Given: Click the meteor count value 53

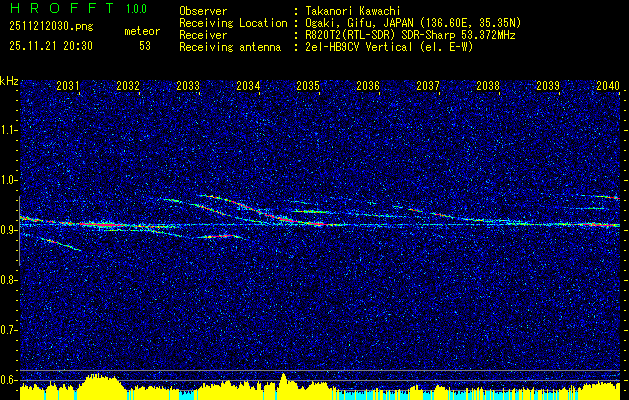Looking at the screenshot, I should click(145, 46).
